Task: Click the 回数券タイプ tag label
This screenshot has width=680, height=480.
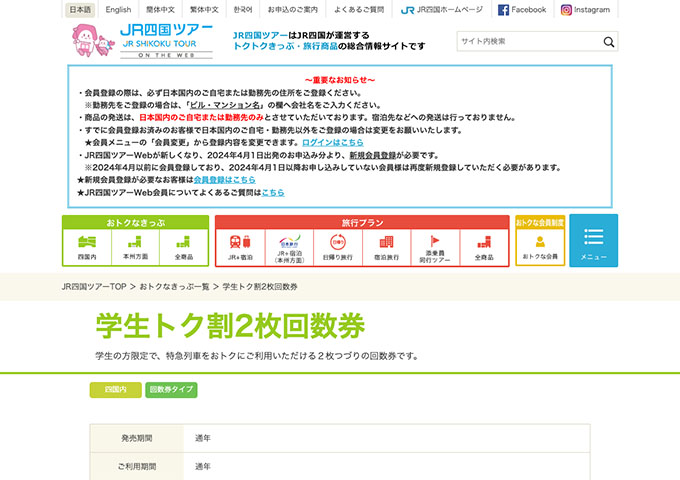Action: tap(171, 390)
